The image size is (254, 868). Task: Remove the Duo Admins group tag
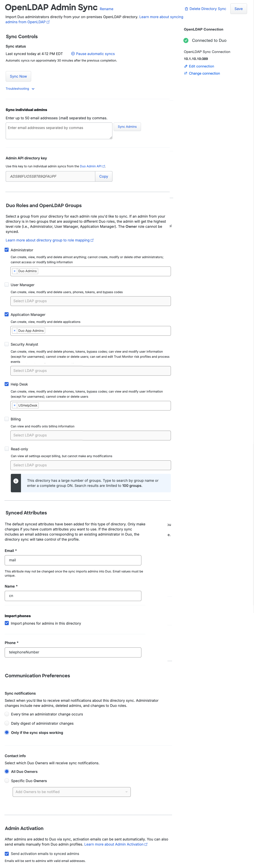[x=14, y=271]
